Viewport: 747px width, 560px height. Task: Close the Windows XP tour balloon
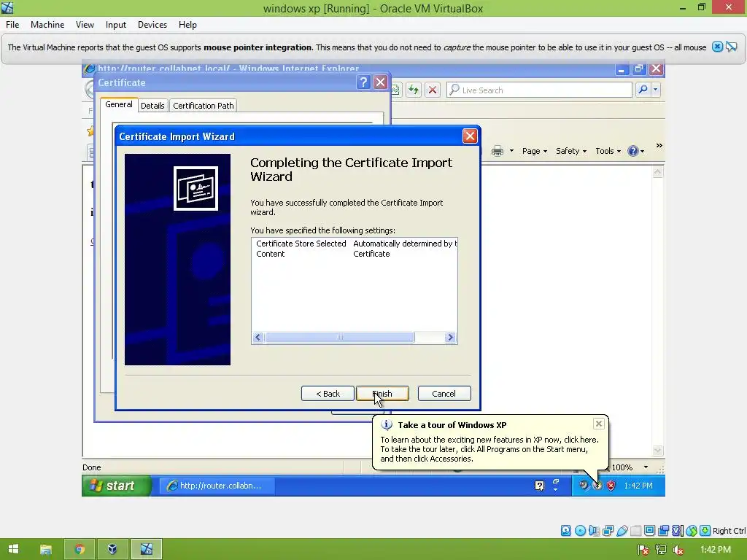[x=599, y=424]
